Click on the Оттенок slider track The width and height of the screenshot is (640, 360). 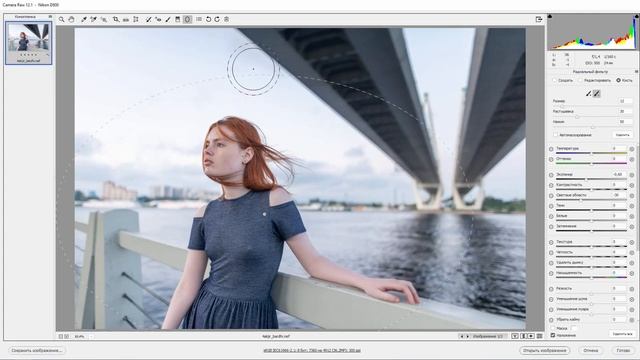point(591,164)
